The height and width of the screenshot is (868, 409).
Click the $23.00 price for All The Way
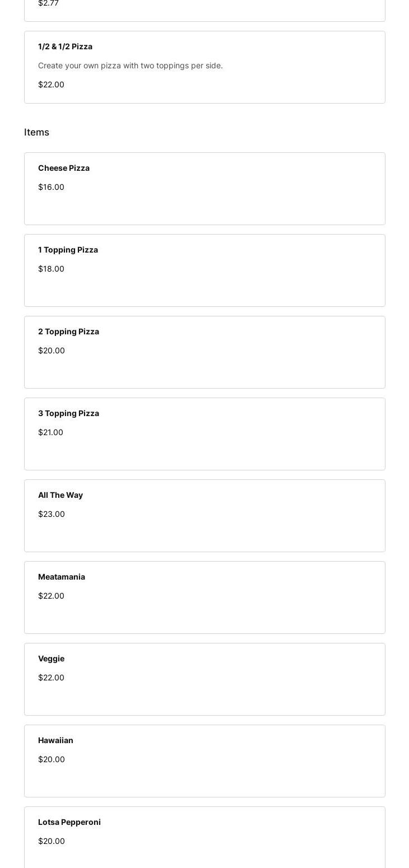point(52,514)
